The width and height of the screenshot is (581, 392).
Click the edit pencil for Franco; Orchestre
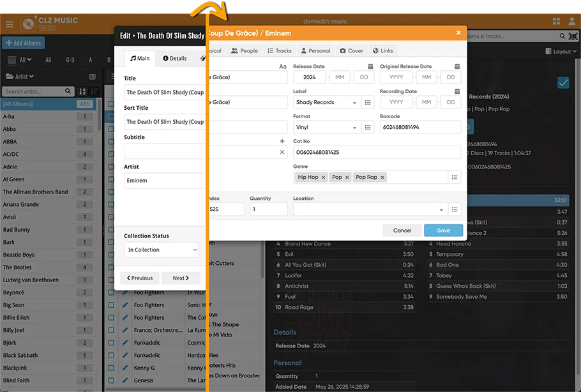click(125, 330)
